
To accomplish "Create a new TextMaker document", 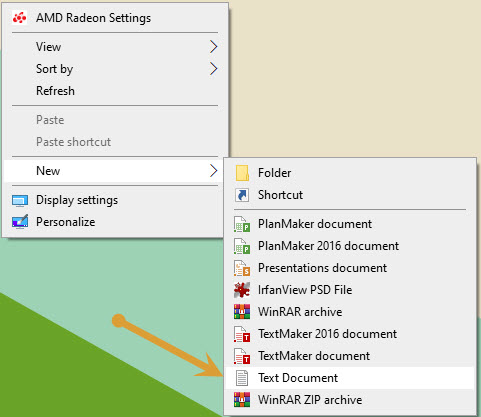I will coord(350,356).
